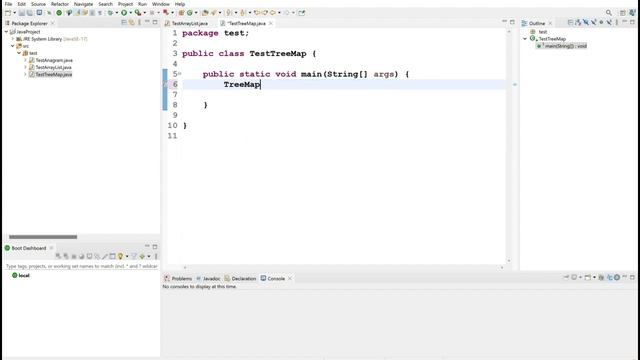Collapse main method fold marker at line 5

tap(180, 73)
